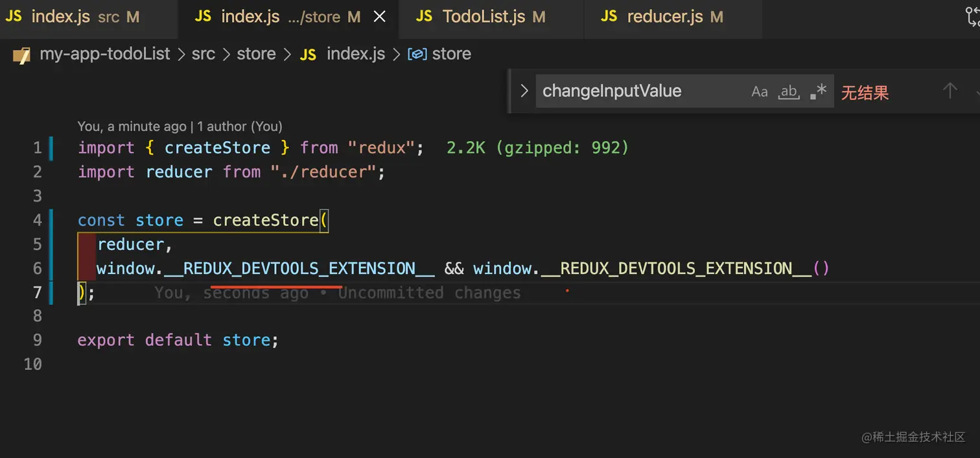Enable Use Regular Expression search

819,91
